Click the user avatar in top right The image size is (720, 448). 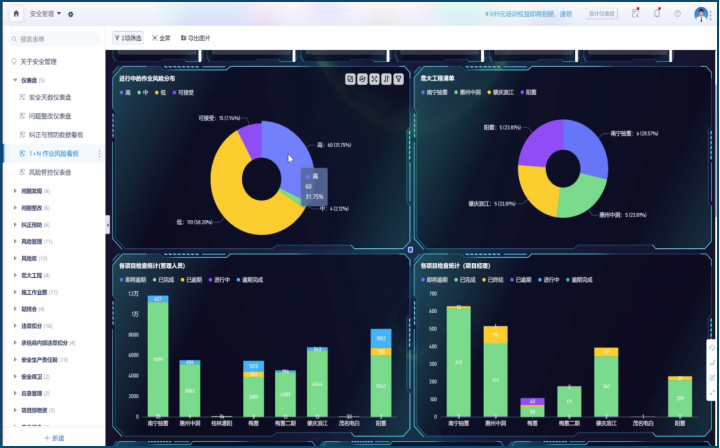700,14
